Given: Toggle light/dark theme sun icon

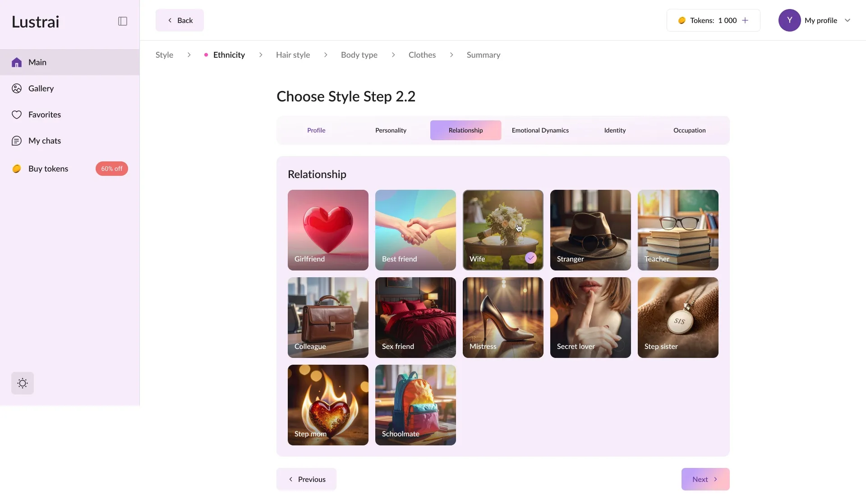Looking at the screenshot, I should [23, 383].
